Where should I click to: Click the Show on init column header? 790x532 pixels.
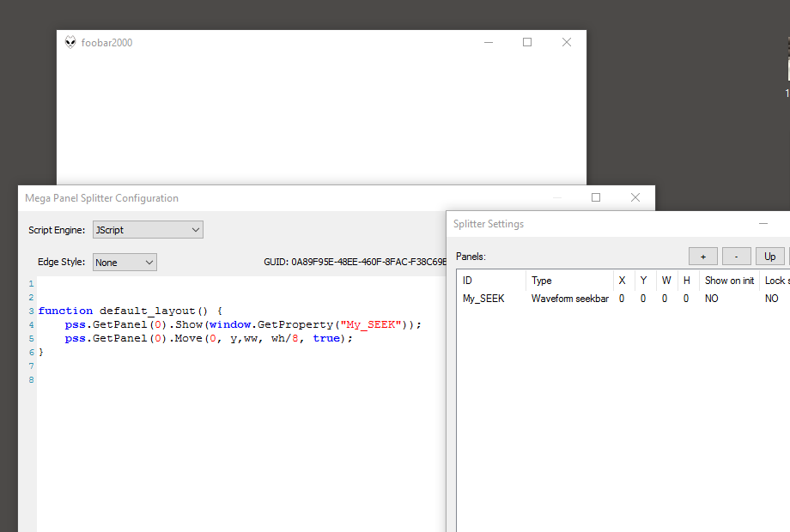tap(729, 281)
